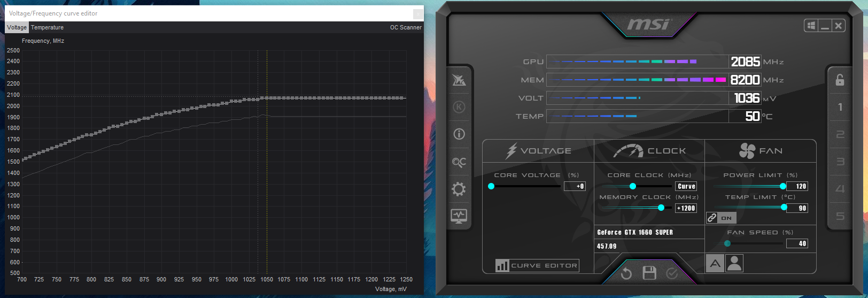Click the Memory Clock slider handle
The image size is (868, 298).
point(661,208)
